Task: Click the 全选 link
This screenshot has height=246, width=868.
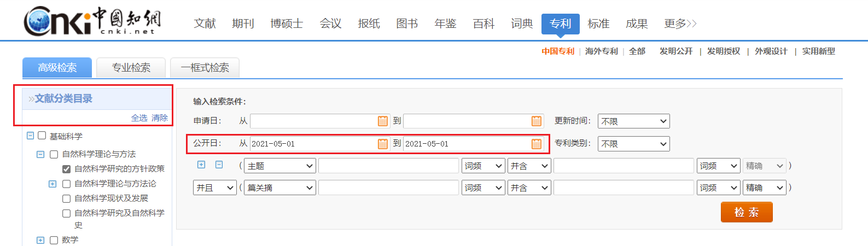Action: tap(139, 118)
